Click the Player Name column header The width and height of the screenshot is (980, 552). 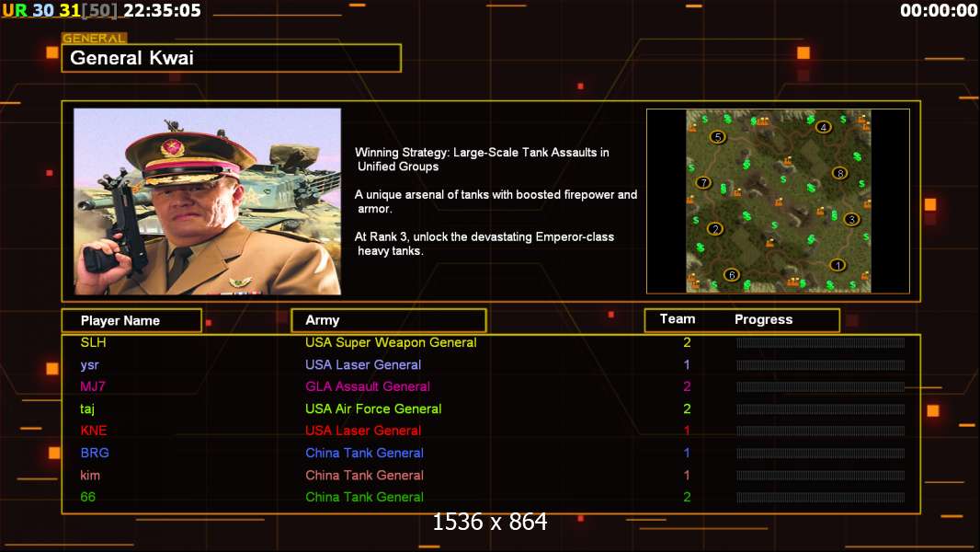131,321
